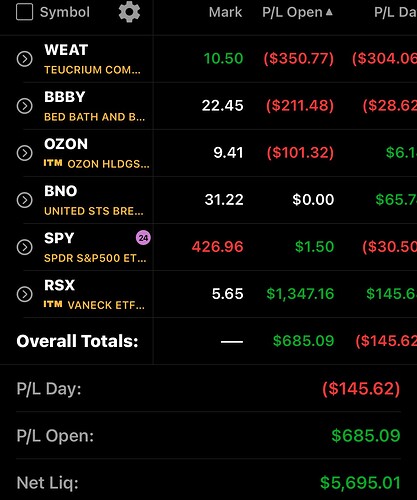Sort by P/L Day column header

coord(395,12)
